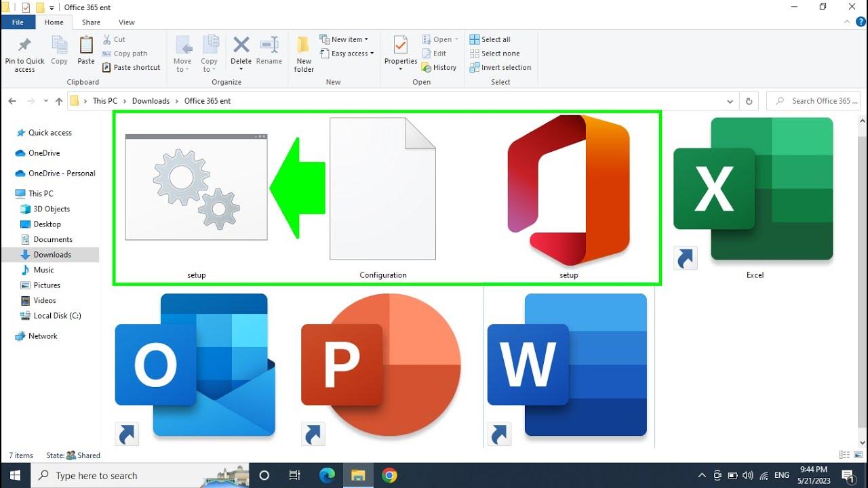View file History
Image resolution: width=868 pixels, height=488 pixels.
[439, 68]
